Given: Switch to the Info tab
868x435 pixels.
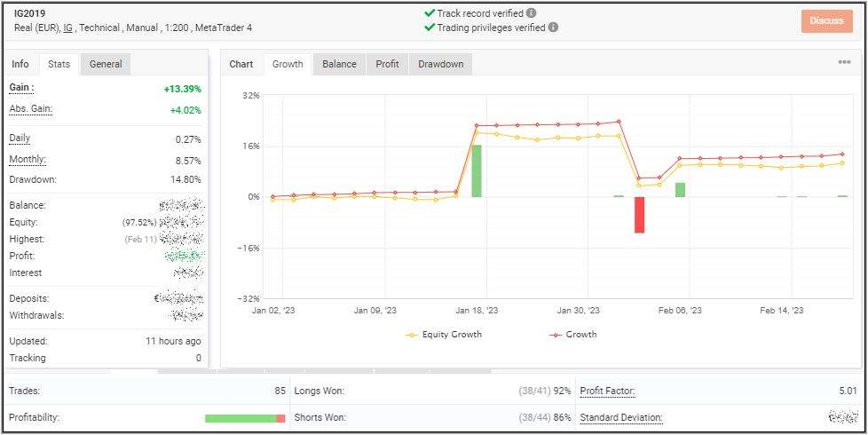Looking at the screenshot, I should 20,64.
